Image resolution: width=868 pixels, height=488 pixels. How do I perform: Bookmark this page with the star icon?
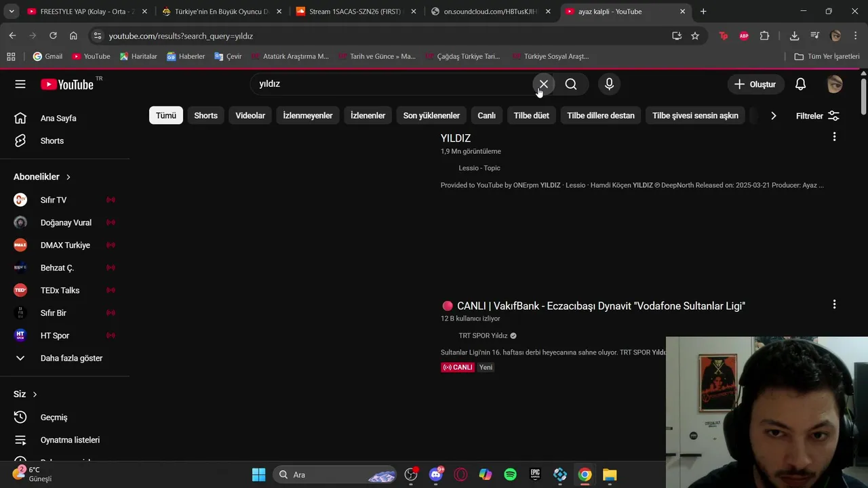pos(695,36)
